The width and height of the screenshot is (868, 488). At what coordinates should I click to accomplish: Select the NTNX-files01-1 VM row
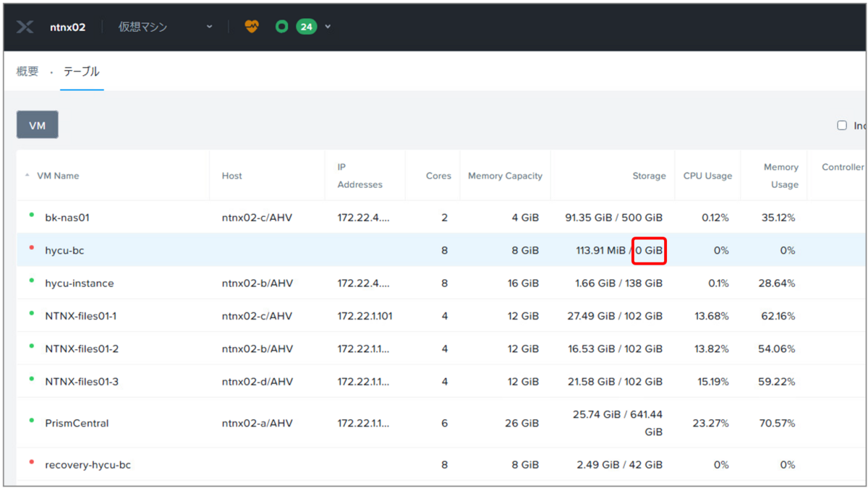(441, 316)
